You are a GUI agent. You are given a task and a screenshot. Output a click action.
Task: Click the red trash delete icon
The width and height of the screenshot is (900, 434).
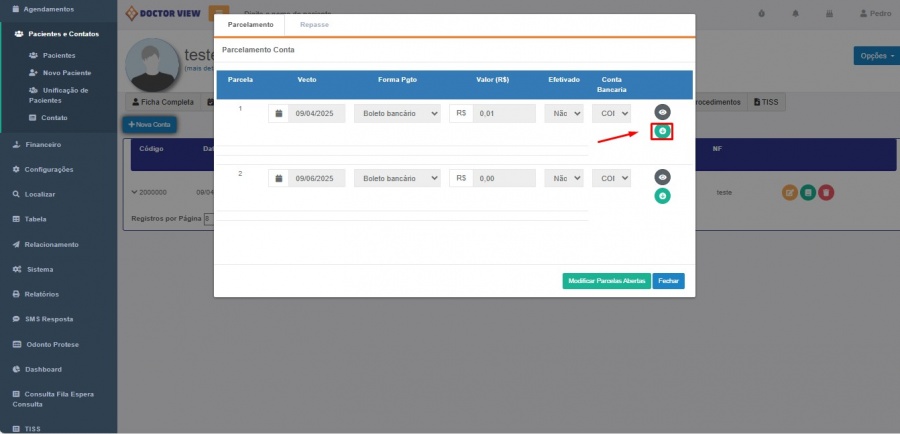[826, 192]
